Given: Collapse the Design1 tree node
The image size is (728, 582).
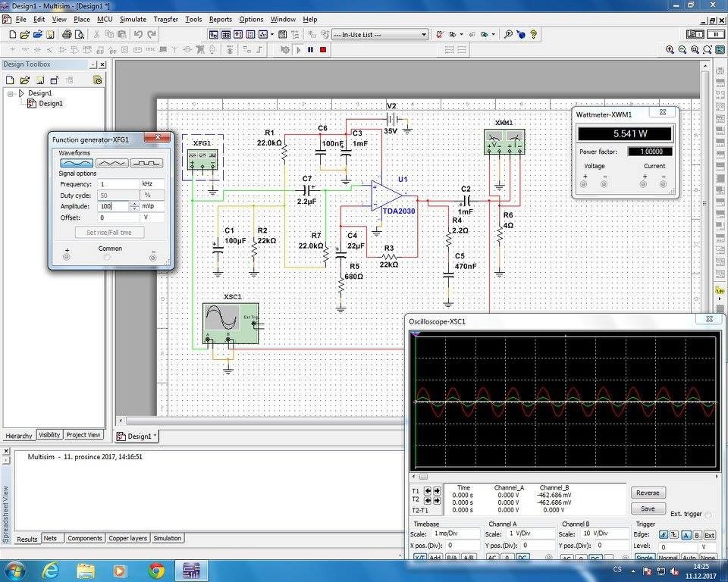Looking at the screenshot, I should coord(11,93).
